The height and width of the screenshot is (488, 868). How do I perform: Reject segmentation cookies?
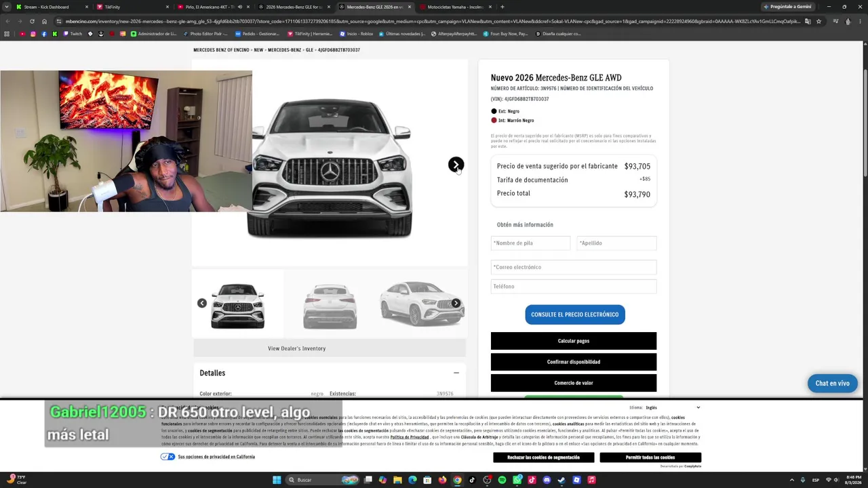(543, 457)
